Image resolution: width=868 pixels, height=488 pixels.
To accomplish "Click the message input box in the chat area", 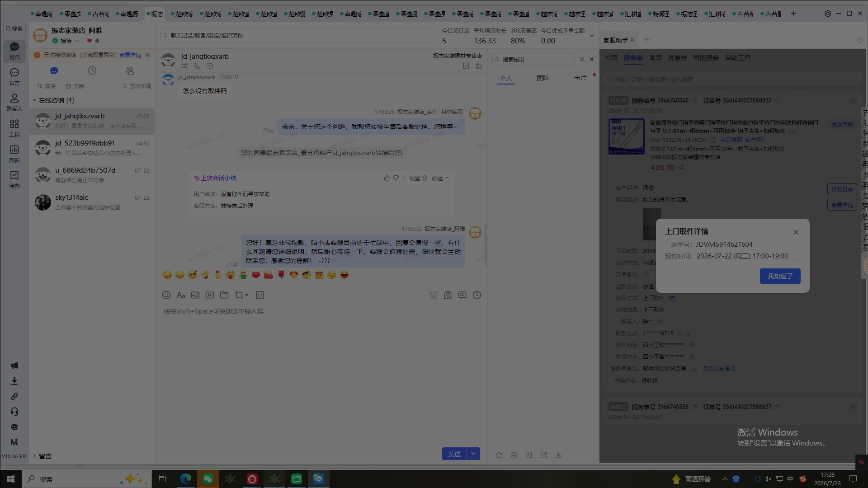I will [x=321, y=375].
